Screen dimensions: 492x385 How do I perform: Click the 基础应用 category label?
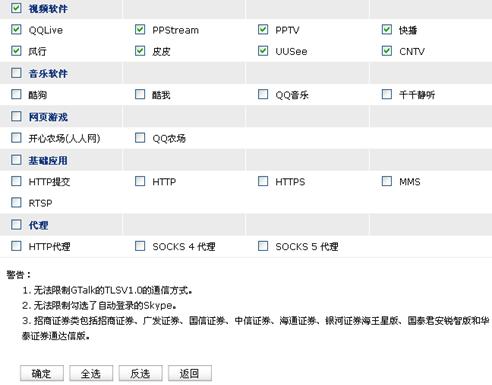pos(48,160)
